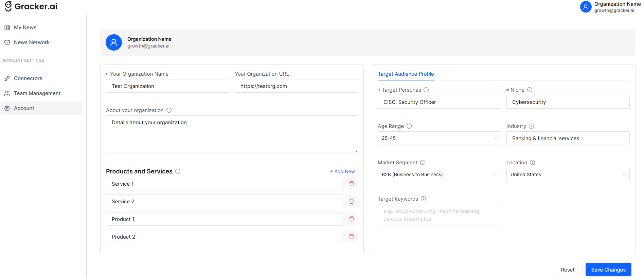Screen dimensions: 644x279
Task: Open the Location United States dropdown
Action: 568,174
